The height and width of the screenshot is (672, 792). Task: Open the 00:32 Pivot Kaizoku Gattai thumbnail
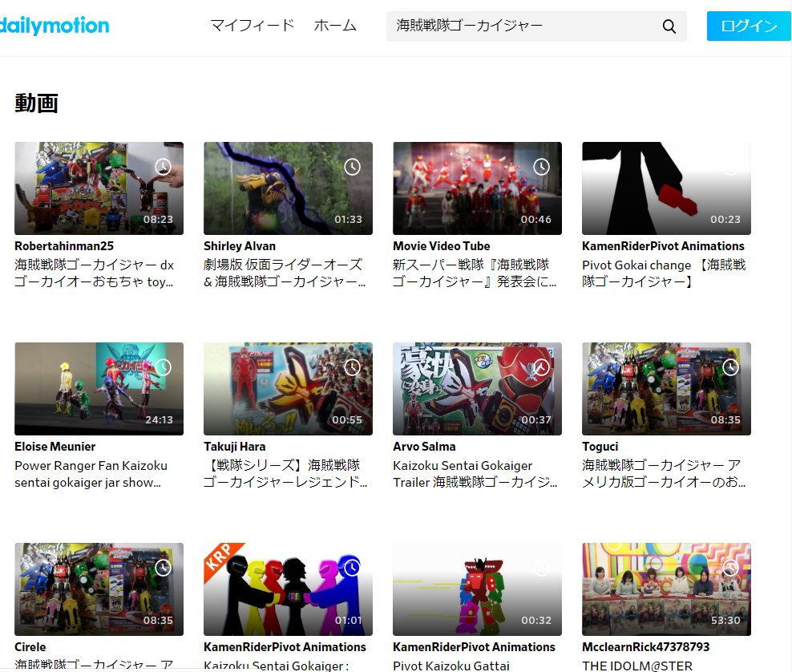click(477, 589)
